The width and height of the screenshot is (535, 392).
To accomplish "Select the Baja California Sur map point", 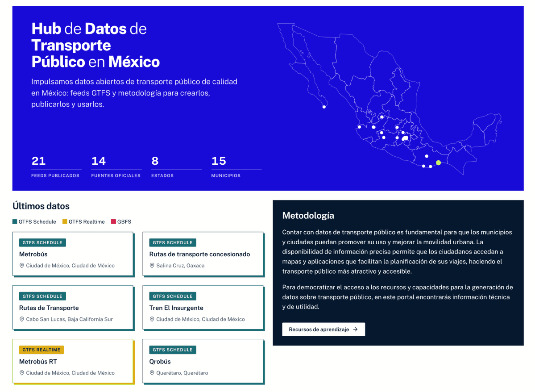I will tap(324, 107).
